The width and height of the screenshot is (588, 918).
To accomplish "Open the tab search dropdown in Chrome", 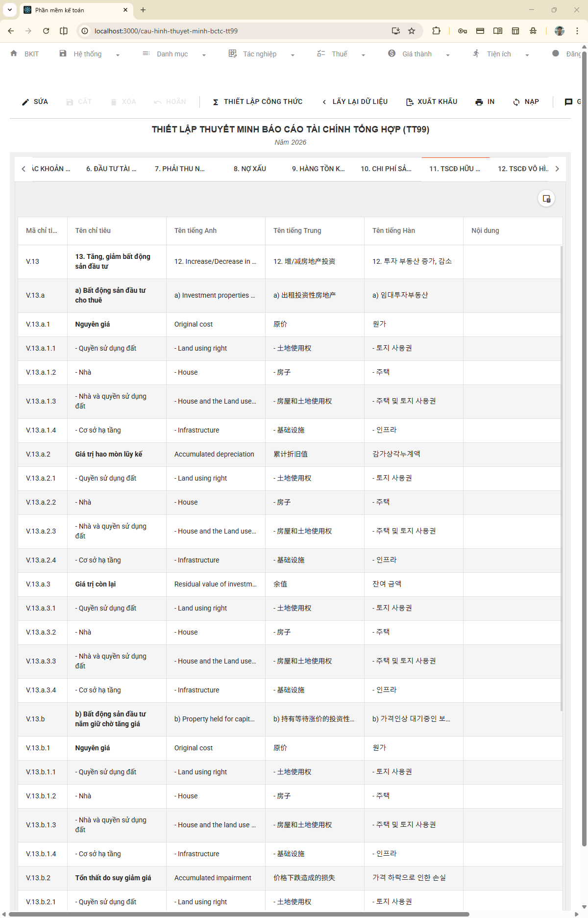I will pos(9,10).
